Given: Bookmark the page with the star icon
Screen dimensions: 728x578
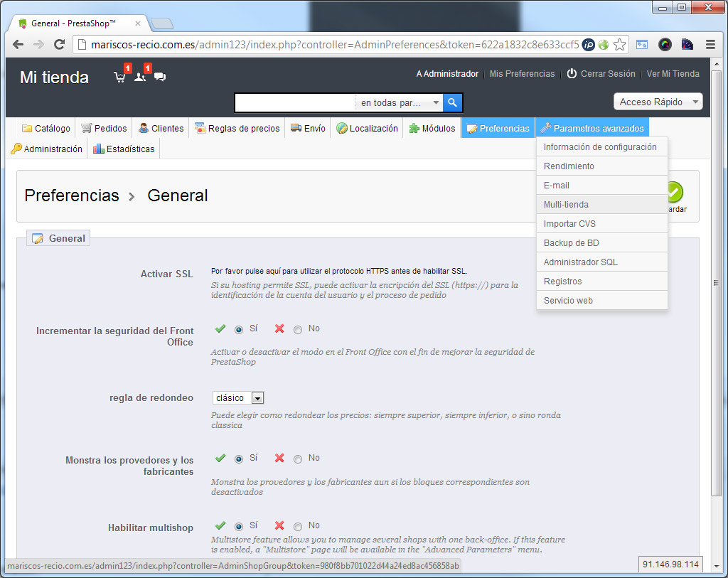Looking at the screenshot, I should pyautogui.click(x=619, y=45).
